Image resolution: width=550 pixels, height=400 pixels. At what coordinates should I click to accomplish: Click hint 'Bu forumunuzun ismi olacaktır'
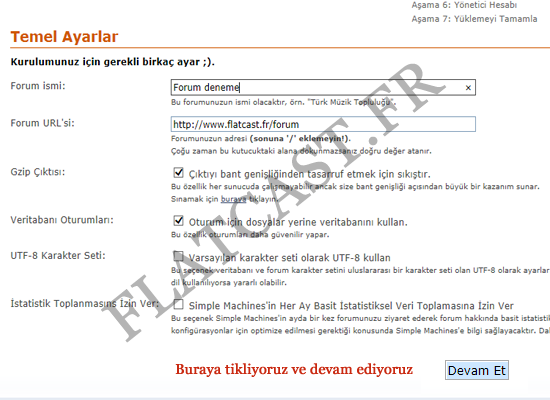(x=228, y=102)
